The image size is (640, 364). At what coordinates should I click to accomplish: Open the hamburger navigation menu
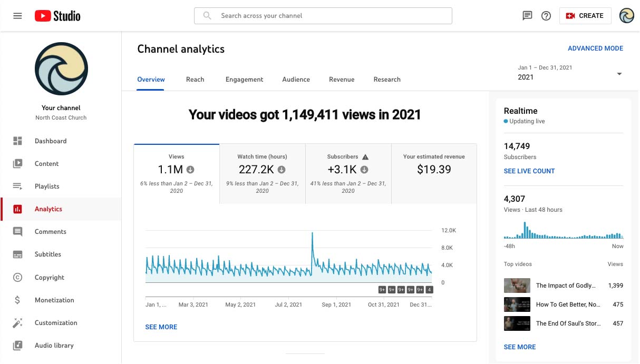coord(17,16)
